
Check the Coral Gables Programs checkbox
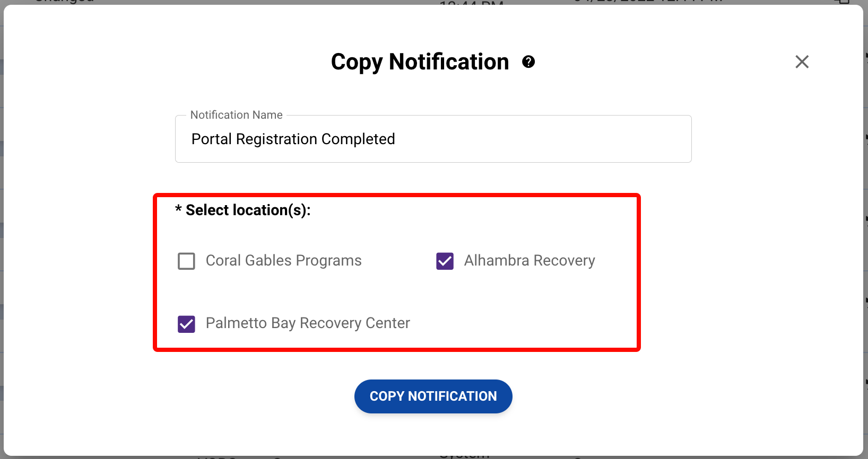coord(186,261)
